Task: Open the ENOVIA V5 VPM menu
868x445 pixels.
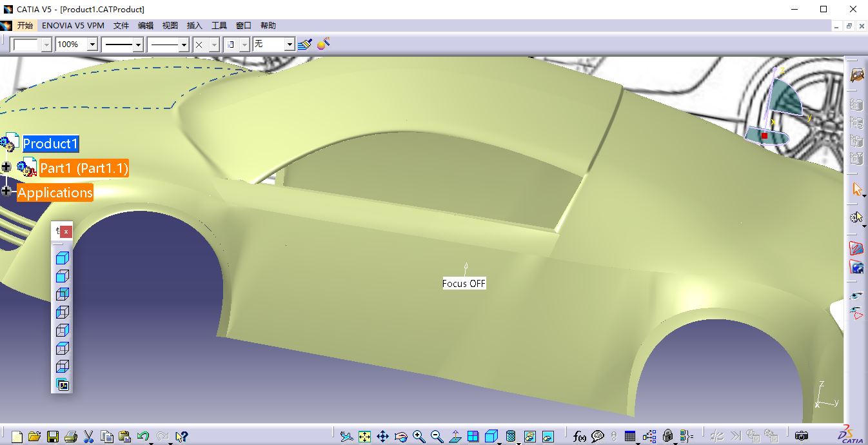Action: coord(73,26)
